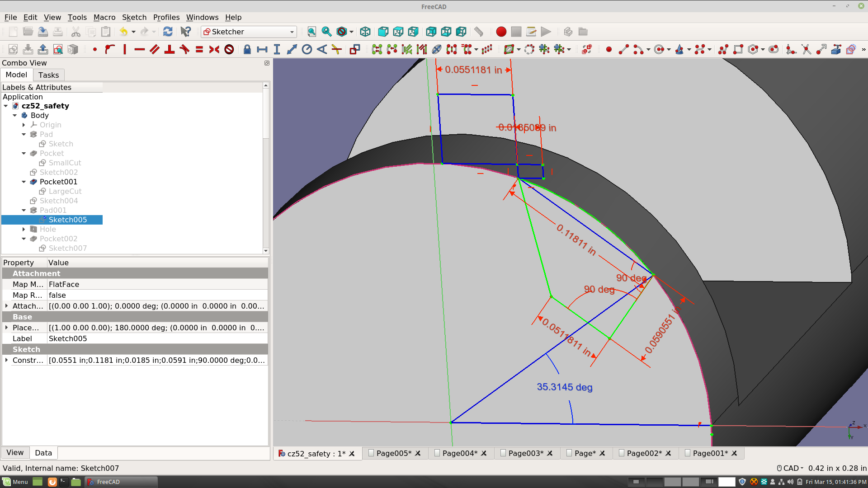The height and width of the screenshot is (488, 868).
Task: Switch to the Tasks tab
Action: click(x=48, y=75)
